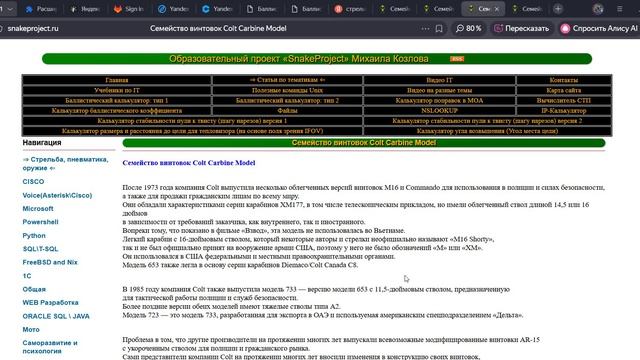The height and width of the screenshot is (360, 640).
Task: Open Статьи по тематикам menu item
Action: 287,80
